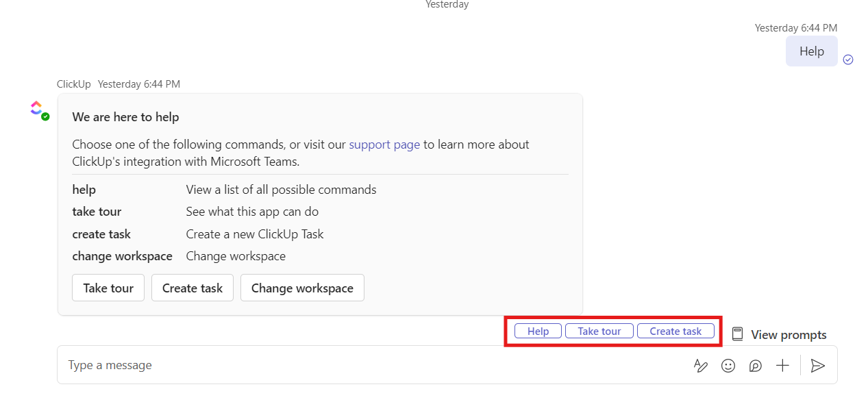Click the Change workspace button

(x=302, y=288)
